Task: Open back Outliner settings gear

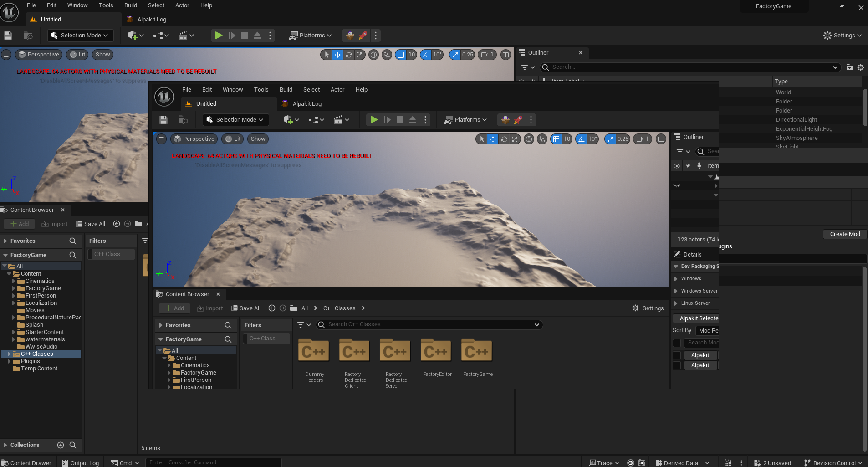Action: (x=861, y=67)
